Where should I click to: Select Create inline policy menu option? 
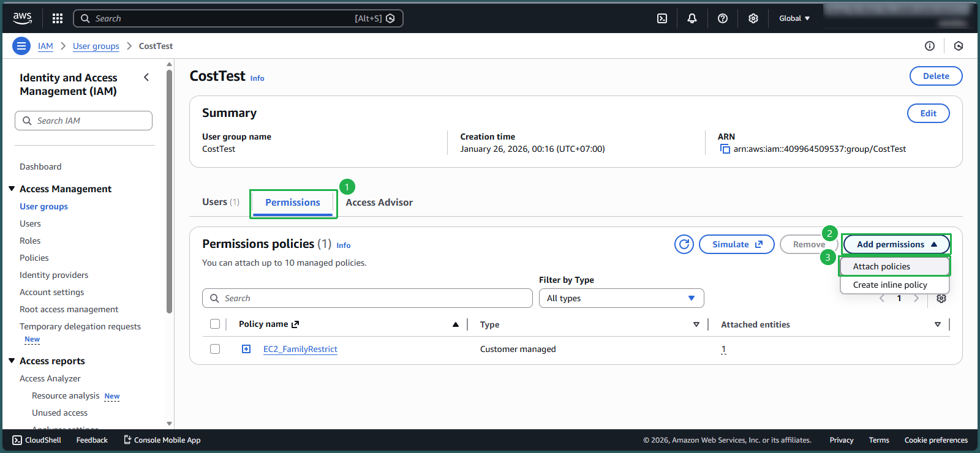[x=895, y=285]
